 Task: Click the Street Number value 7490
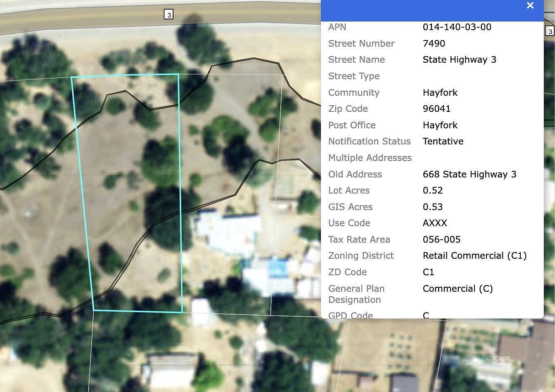click(434, 43)
